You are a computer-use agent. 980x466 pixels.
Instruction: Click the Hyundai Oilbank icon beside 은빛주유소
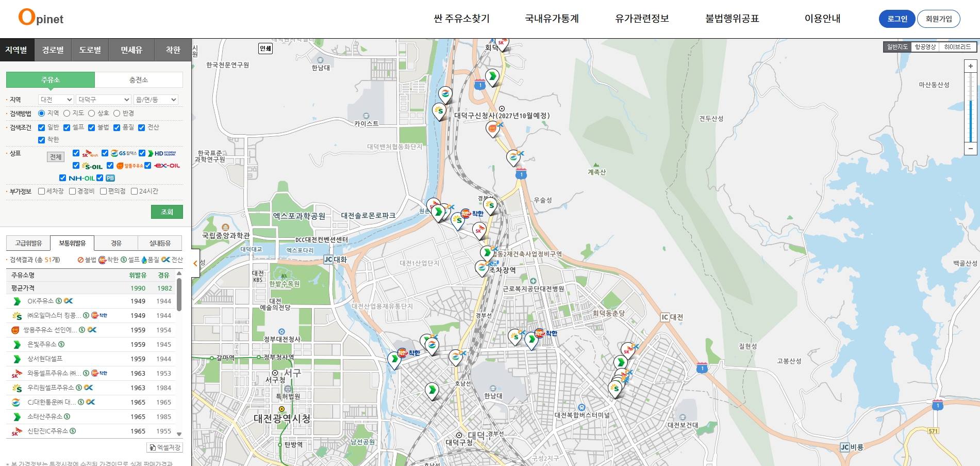[16, 344]
